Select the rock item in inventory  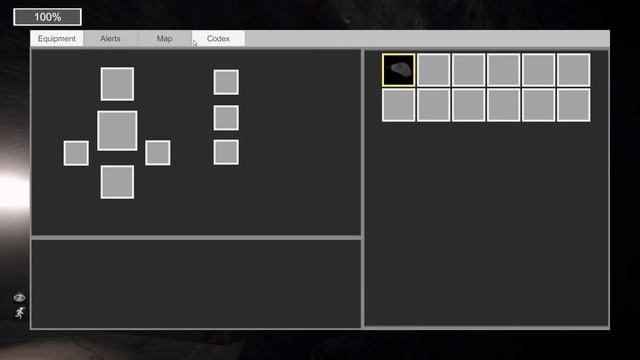(398, 70)
